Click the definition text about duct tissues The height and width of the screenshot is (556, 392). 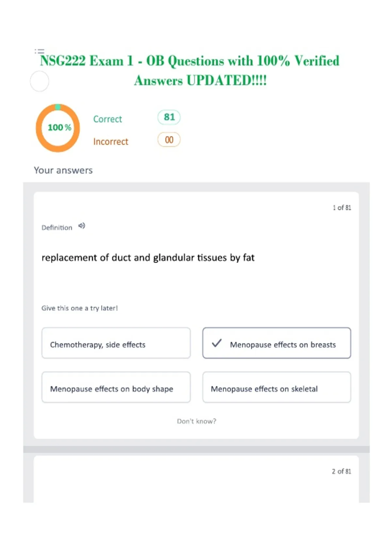(148, 258)
